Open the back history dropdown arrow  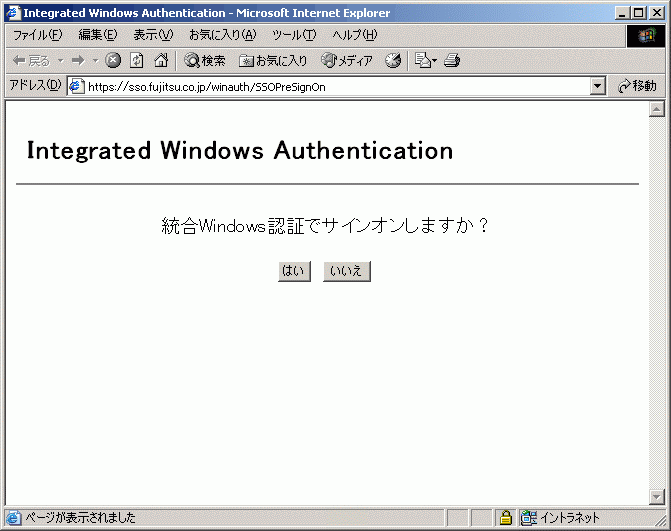(x=60, y=61)
